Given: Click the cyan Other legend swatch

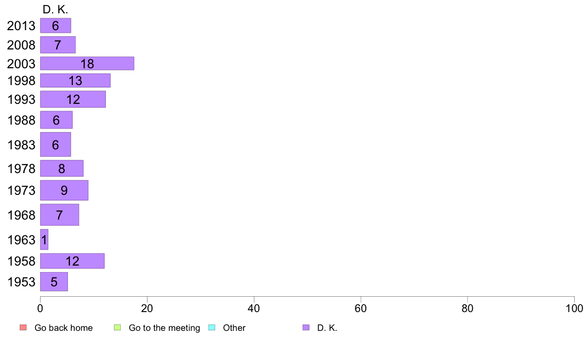Looking at the screenshot, I should point(212,327).
